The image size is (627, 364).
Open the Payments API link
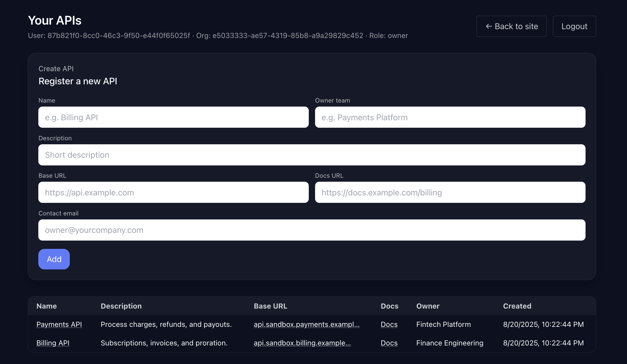click(59, 325)
